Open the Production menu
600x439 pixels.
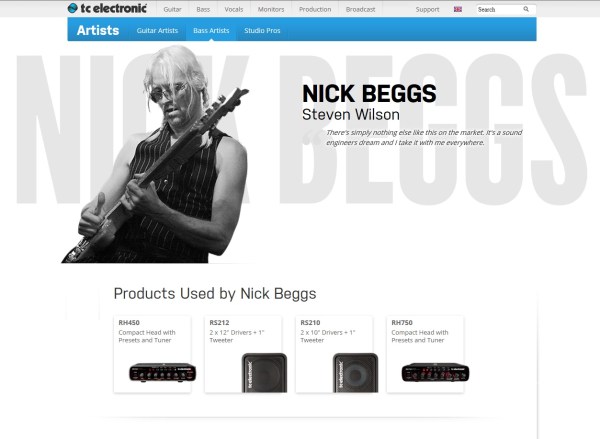(x=315, y=9)
